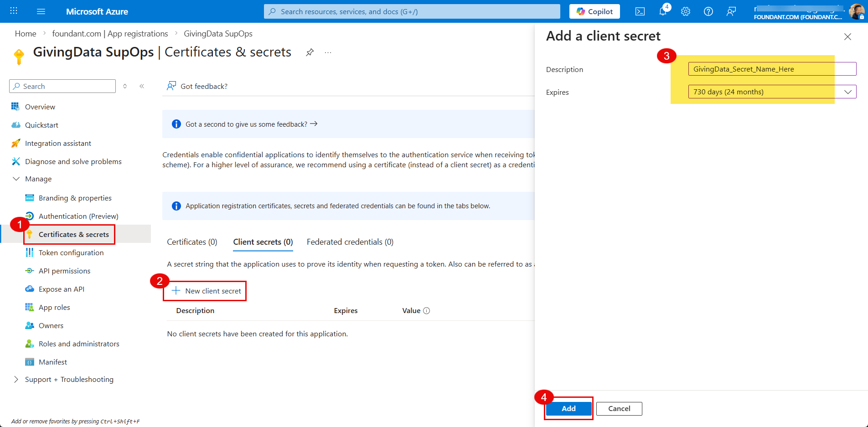Viewport: 868px width, 427px height.
Task: Expand Support + Troubleshooting section
Action: (16, 379)
